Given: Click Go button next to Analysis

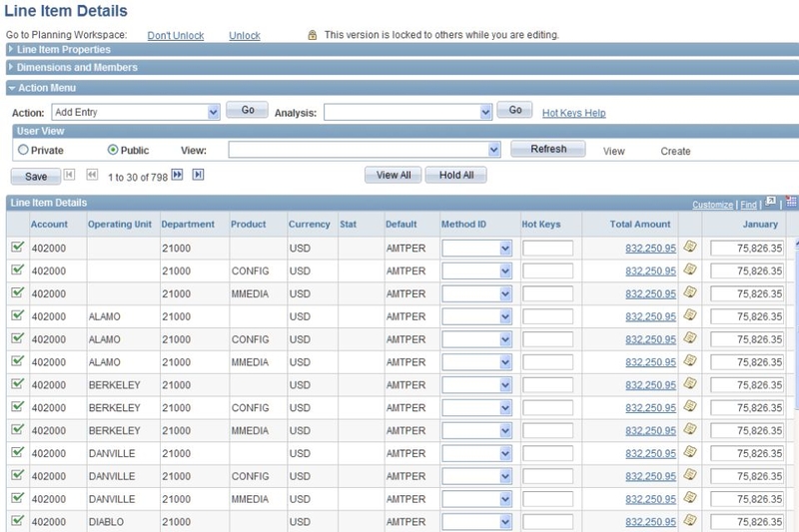Looking at the screenshot, I should [x=514, y=110].
